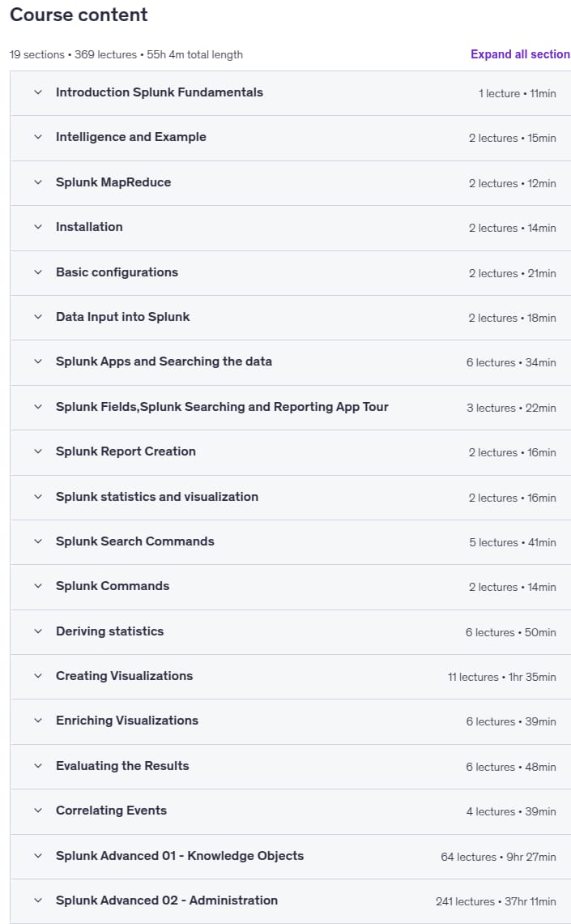Click chevron for Splunk Report Creation

38,451
